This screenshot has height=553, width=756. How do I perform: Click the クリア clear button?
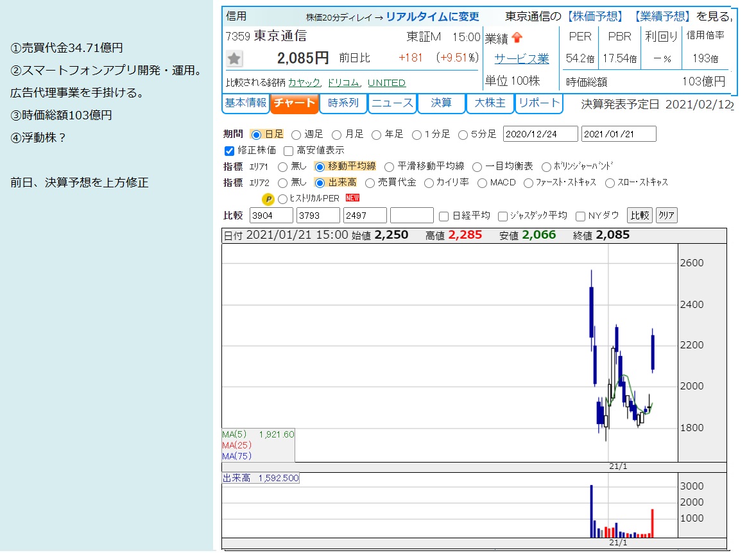666,215
